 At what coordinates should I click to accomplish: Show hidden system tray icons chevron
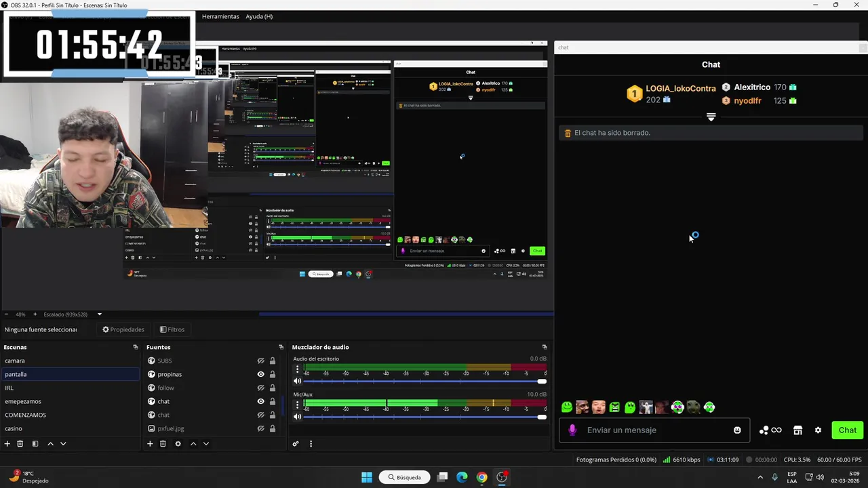tap(759, 477)
